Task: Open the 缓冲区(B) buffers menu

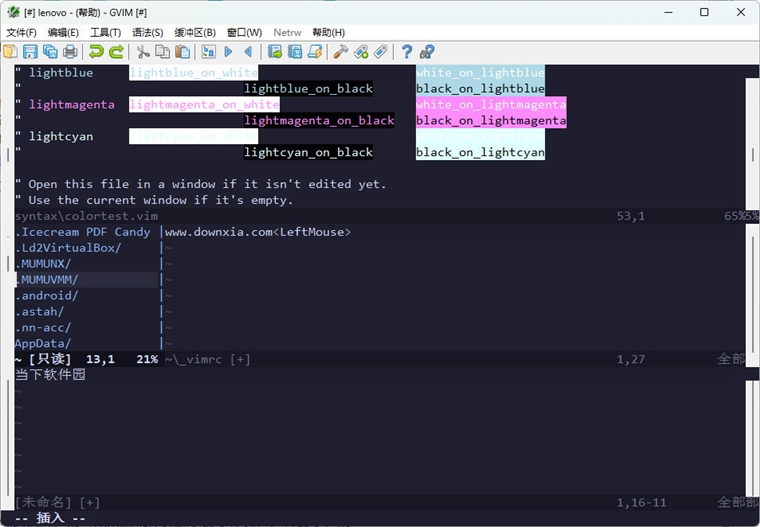Action: 195,32
